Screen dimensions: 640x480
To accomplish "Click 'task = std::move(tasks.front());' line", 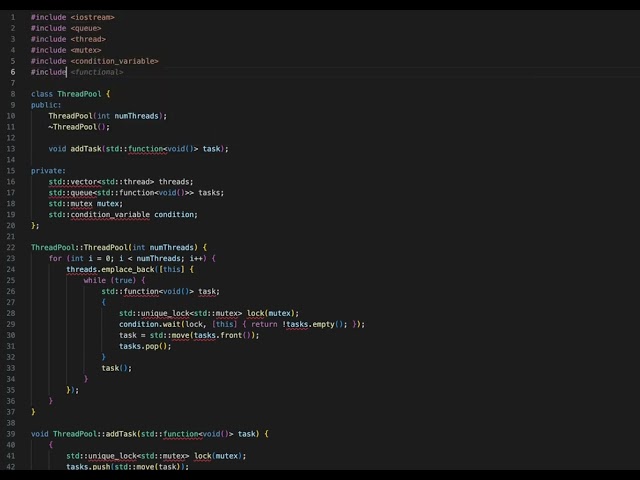I will [189, 336].
